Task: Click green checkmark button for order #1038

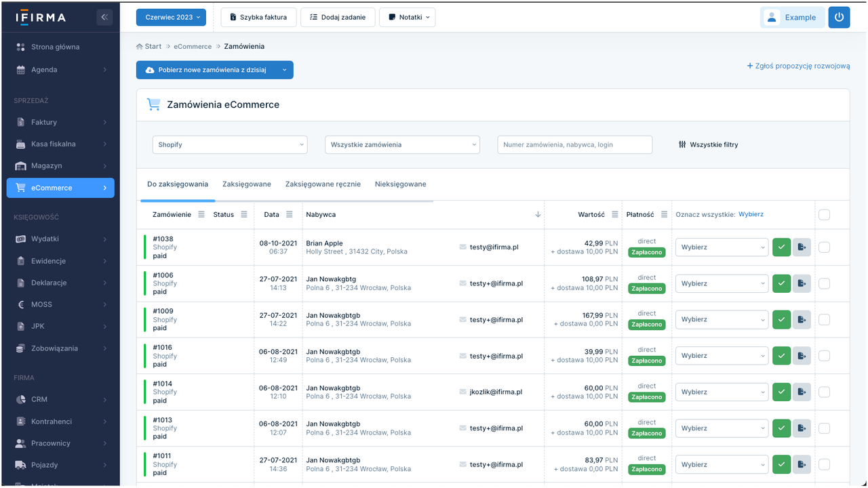Action: pyautogui.click(x=782, y=247)
